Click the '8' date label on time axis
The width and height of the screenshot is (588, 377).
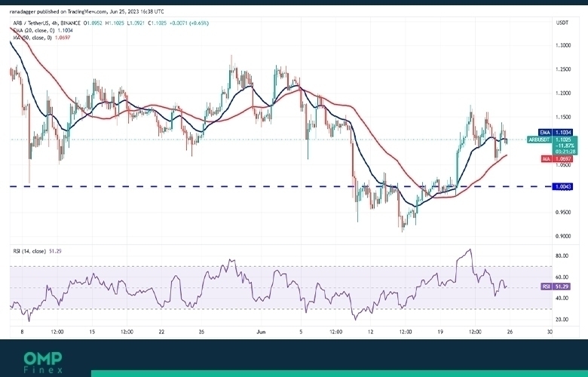[23, 332]
